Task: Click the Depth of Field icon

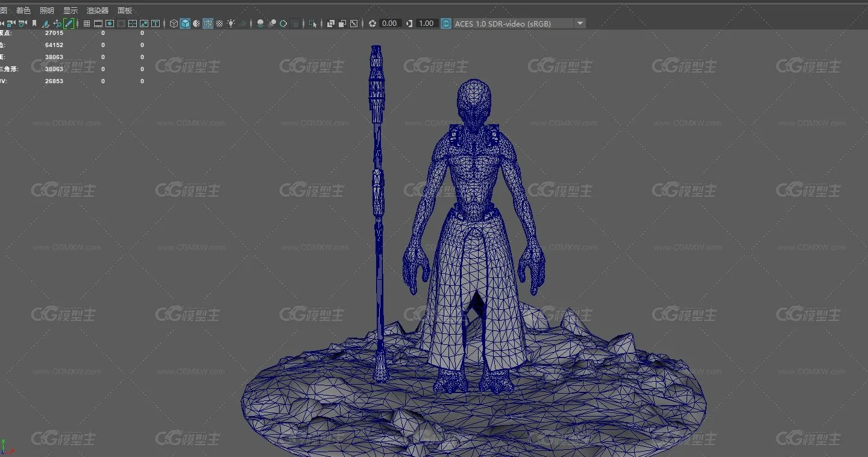Action: 295,24
